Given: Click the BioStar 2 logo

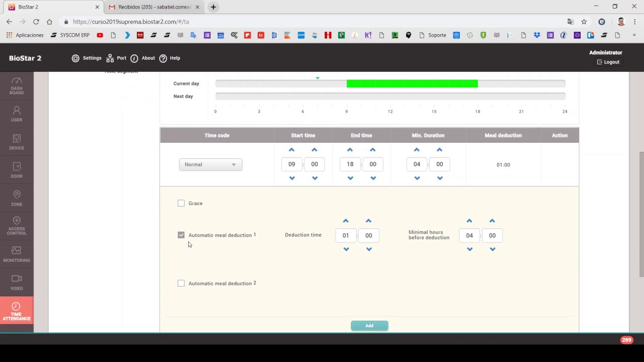Looking at the screenshot, I should pos(25,58).
